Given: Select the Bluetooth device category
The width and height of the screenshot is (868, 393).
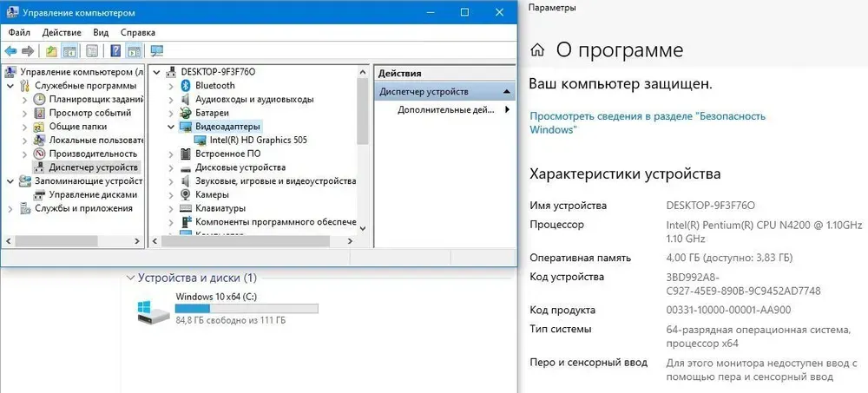Looking at the screenshot, I should 214,86.
